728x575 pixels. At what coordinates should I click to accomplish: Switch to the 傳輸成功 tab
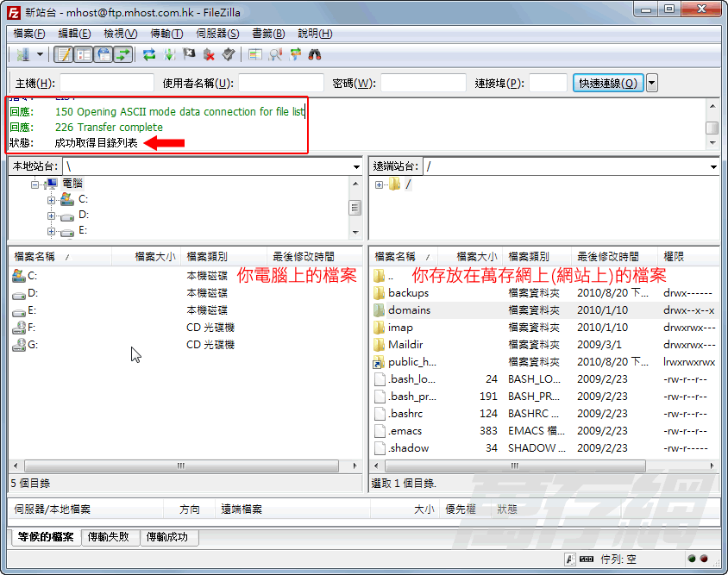[x=167, y=537]
